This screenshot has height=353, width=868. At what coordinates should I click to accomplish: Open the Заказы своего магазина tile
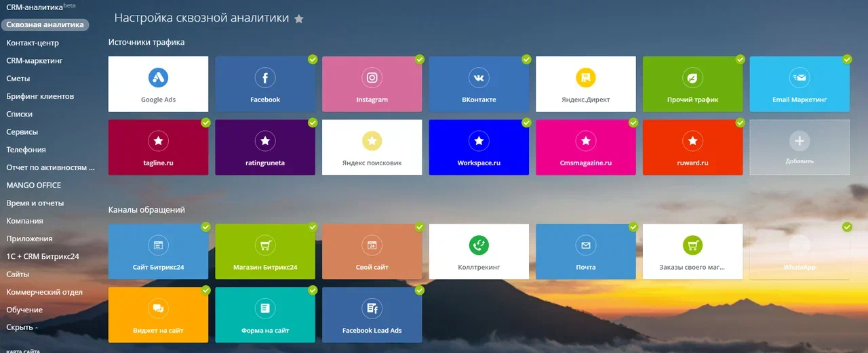(x=693, y=252)
